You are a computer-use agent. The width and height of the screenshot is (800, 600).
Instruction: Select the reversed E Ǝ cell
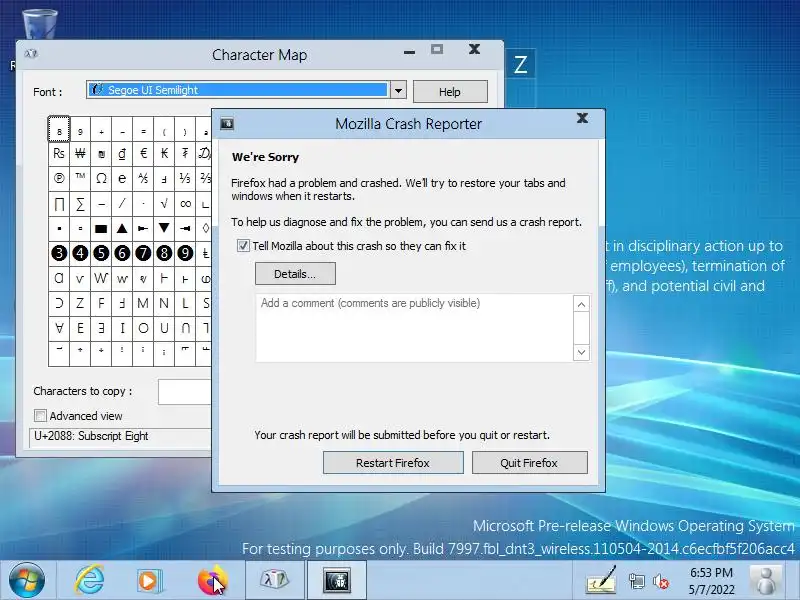click(101, 328)
